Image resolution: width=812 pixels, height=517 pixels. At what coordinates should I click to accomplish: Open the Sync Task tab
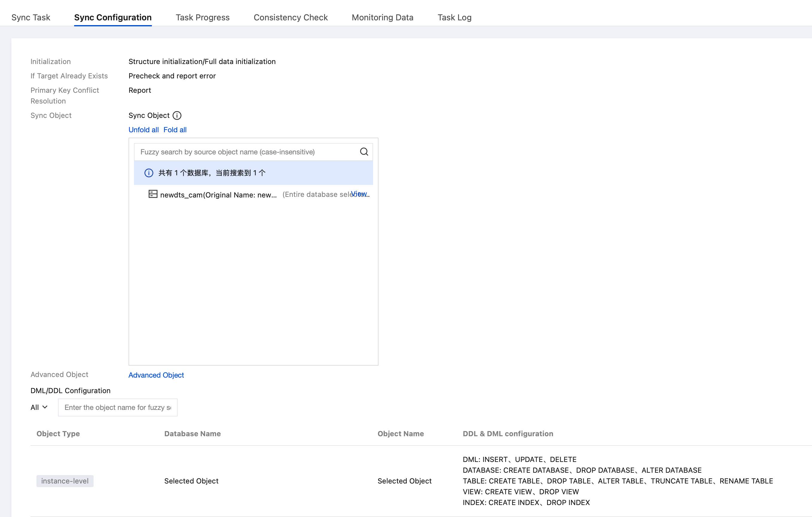pos(31,18)
